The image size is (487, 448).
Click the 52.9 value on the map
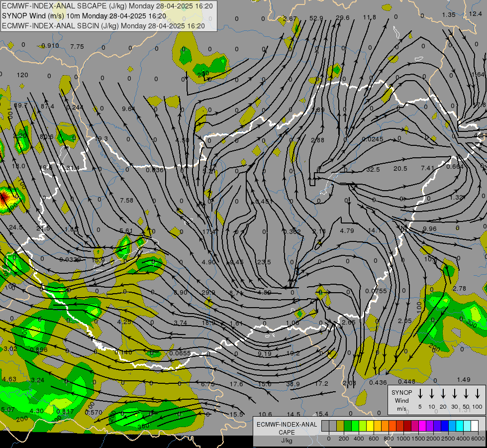(x=316, y=18)
